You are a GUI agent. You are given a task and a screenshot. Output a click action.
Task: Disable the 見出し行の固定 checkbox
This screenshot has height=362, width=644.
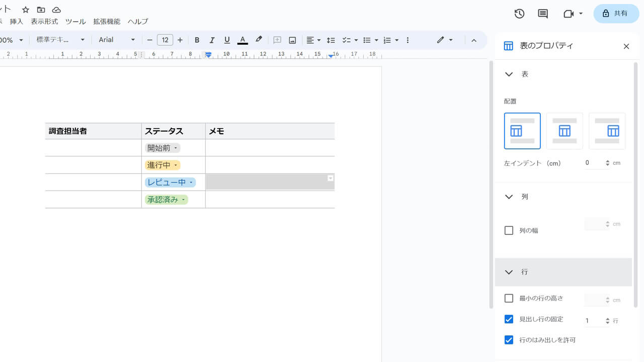509,319
